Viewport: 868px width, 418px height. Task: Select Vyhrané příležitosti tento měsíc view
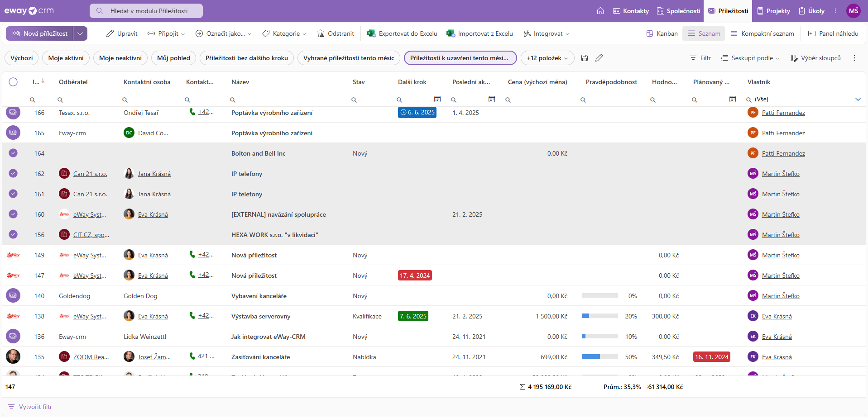(349, 58)
